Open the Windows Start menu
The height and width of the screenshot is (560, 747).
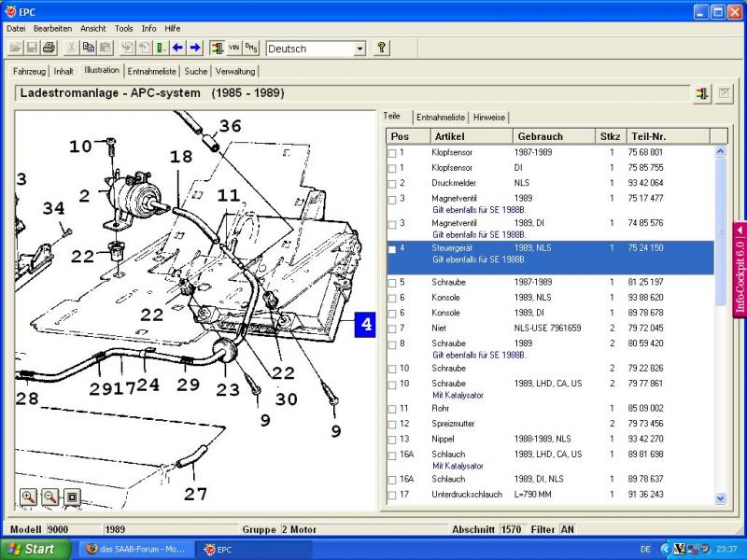pos(35,549)
